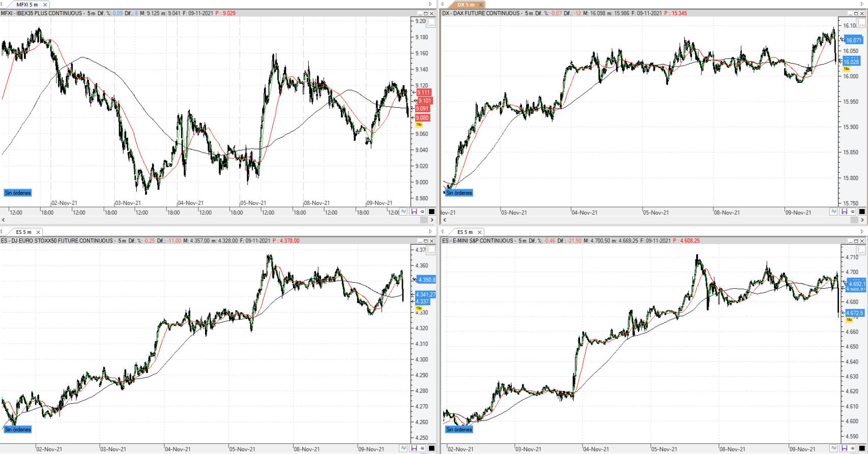The height and width of the screenshot is (454, 868).
Task: Open the black color swatch on Euro Stoxx50 chart
Action: (431, 448)
